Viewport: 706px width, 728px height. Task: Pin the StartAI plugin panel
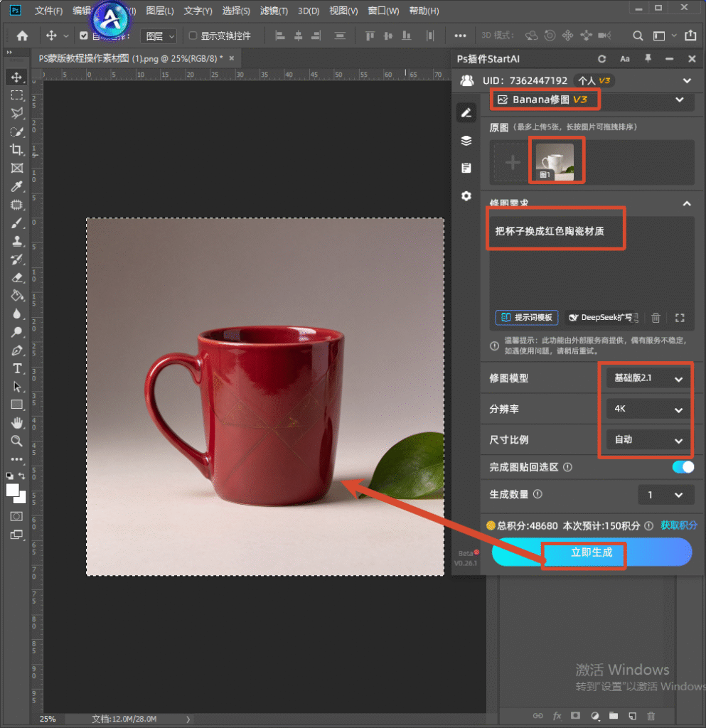click(x=648, y=58)
